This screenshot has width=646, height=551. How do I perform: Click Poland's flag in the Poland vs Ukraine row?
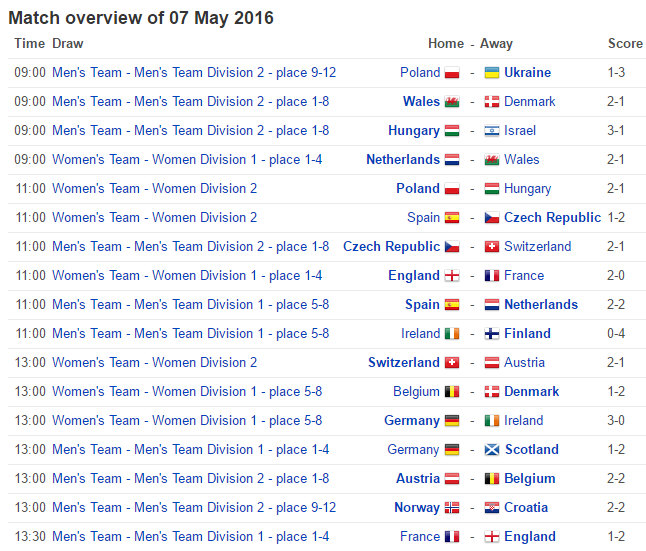(452, 73)
